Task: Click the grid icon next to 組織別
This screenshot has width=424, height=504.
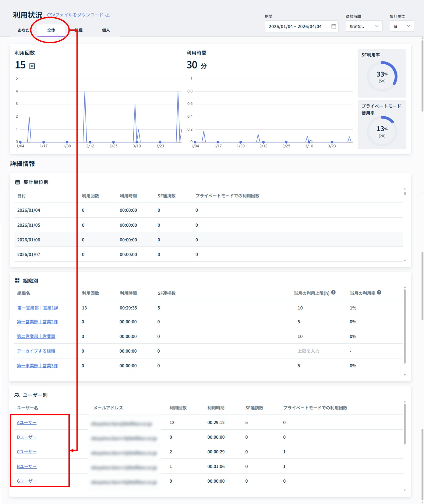Action: [x=17, y=280]
